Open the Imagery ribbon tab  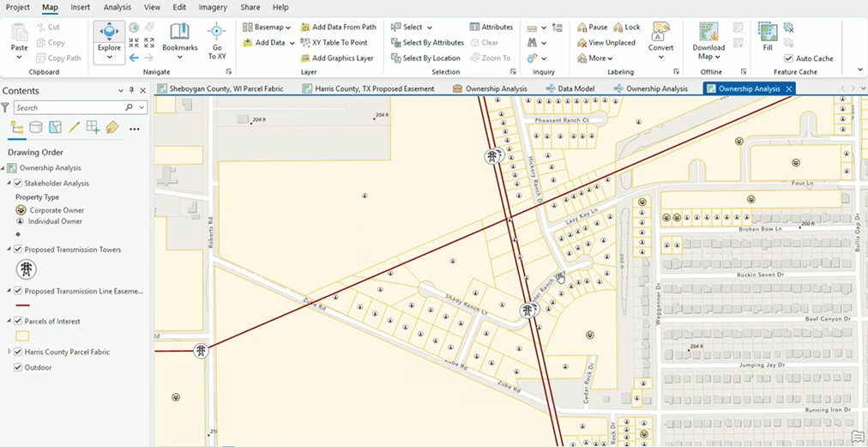[213, 7]
